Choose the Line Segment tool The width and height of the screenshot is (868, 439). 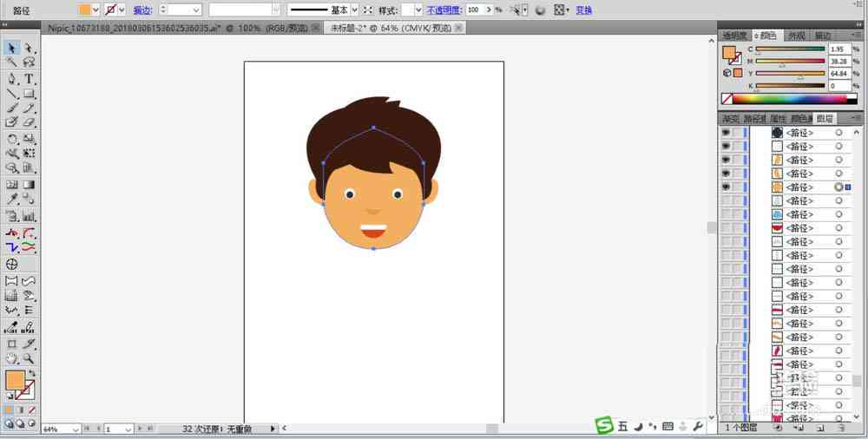tap(12, 94)
